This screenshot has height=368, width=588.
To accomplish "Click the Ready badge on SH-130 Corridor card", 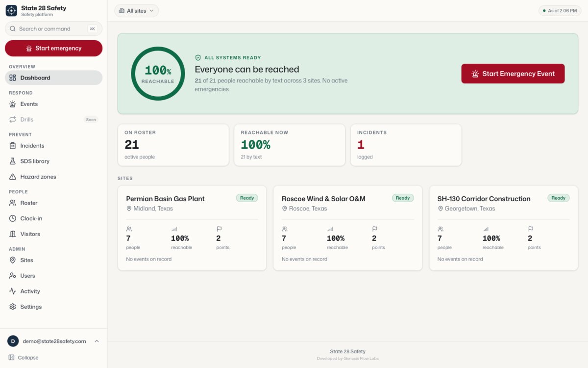I will tap(559, 198).
